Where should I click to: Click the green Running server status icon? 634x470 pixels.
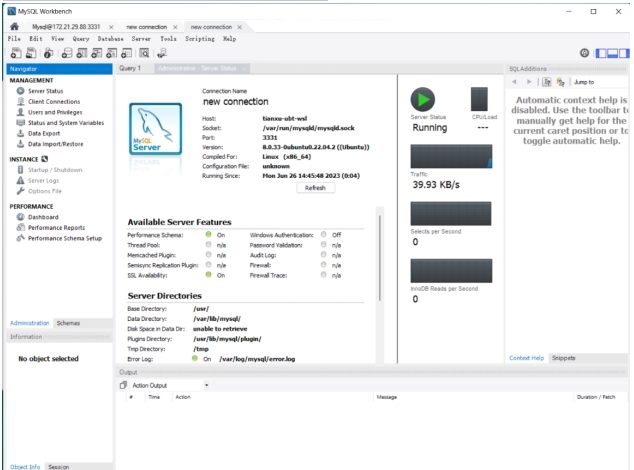pos(423,99)
